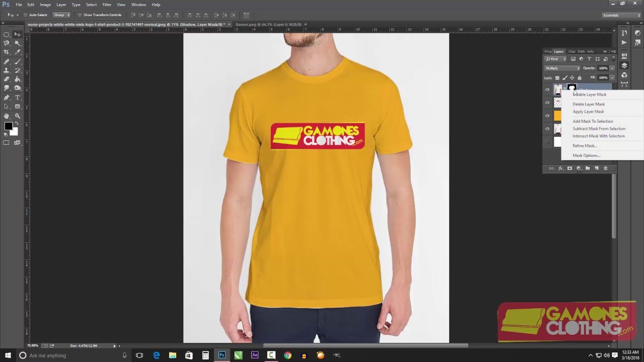Select the Sponge tool
This screenshot has width=644, height=362.
click(x=17, y=88)
